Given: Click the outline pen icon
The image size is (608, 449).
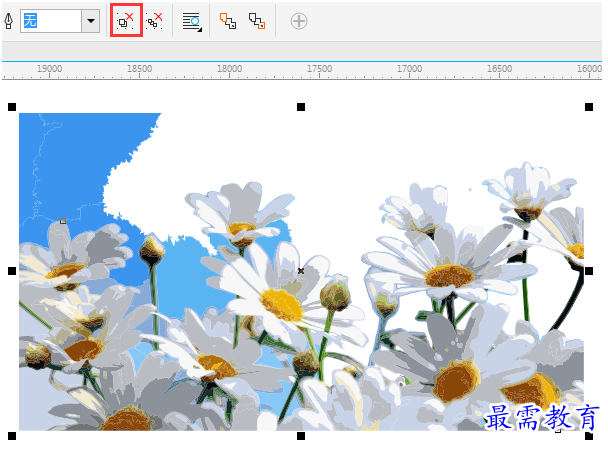Looking at the screenshot, I should tap(9, 21).
